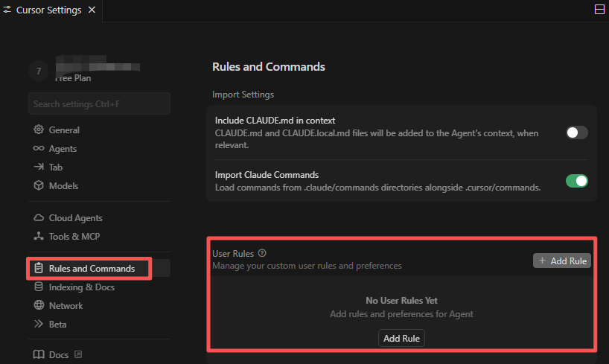The height and width of the screenshot is (364, 609).
Task: Select the Cursor Settings tab
Action: click(48, 10)
